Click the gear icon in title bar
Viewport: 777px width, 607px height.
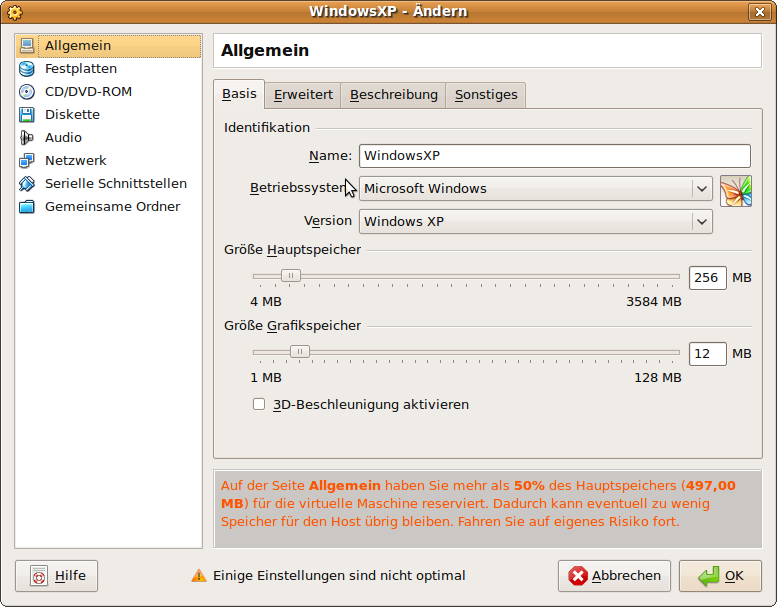pos(15,12)
